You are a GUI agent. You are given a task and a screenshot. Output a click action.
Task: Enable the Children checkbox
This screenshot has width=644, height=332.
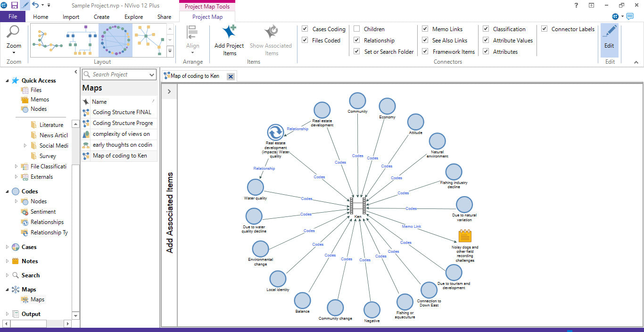pyautogui.click(x=357, y=29)
